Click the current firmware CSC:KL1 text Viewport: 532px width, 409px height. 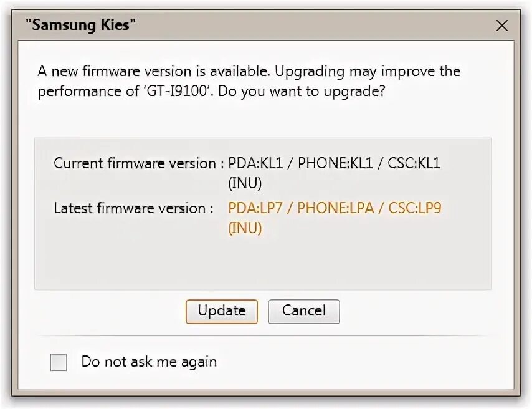[x=414, y=163]
